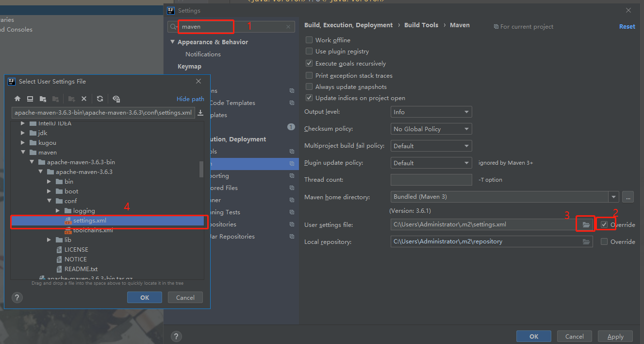Collapse the conf folder
This screenshot has width=644, height=344.
[49, 201]
